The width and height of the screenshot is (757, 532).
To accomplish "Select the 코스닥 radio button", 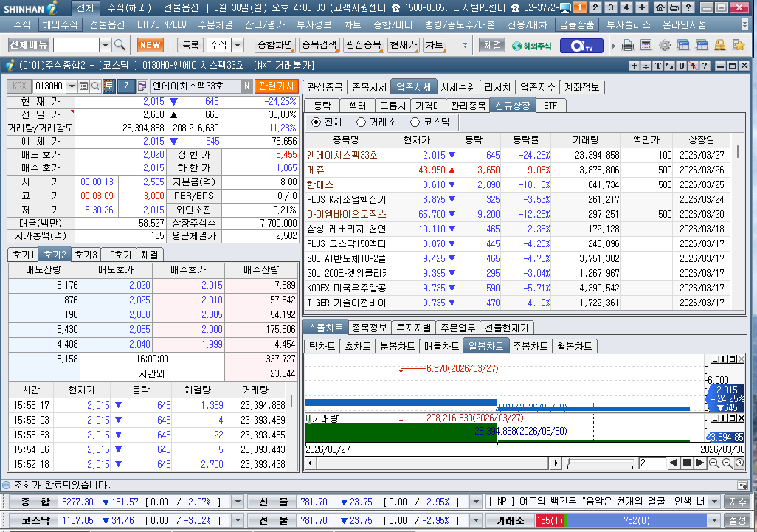I will [x=415, y=122].
